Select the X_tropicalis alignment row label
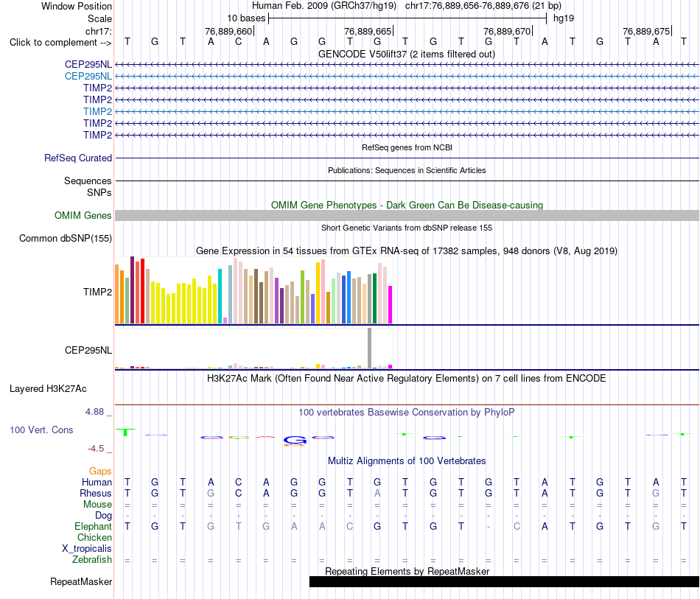 87,549
